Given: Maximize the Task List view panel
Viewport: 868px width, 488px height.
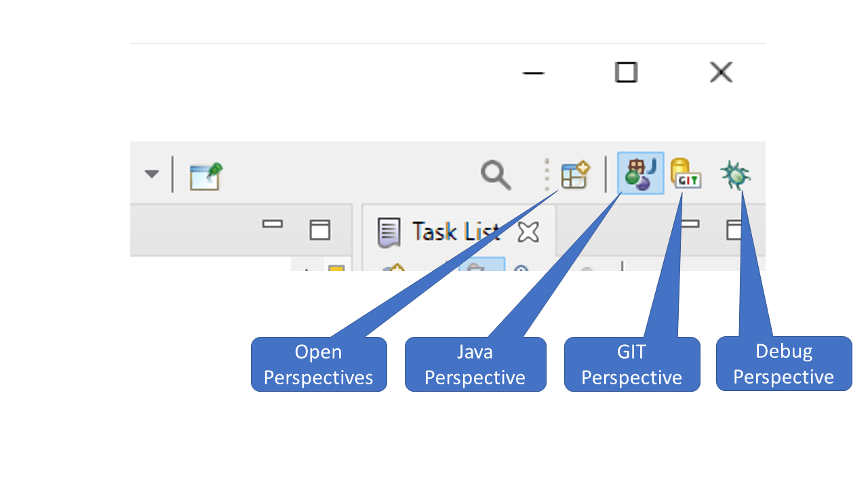Looking at the screenshot, I should tap(735, 230).
